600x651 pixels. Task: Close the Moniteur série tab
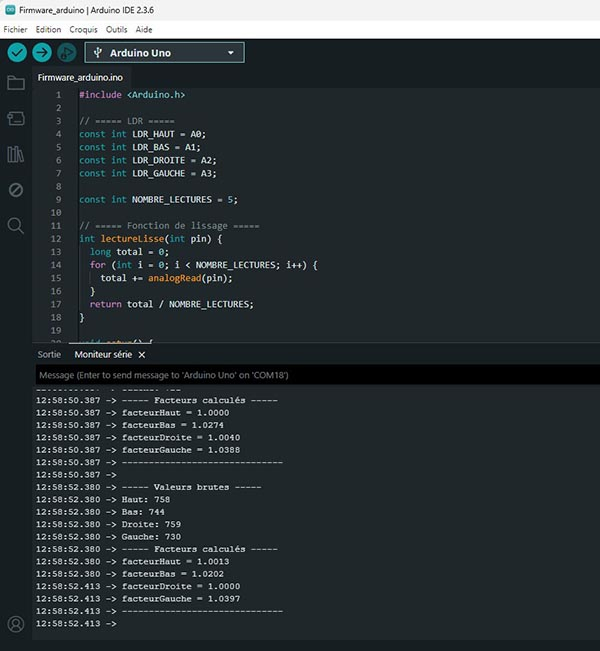142,354
